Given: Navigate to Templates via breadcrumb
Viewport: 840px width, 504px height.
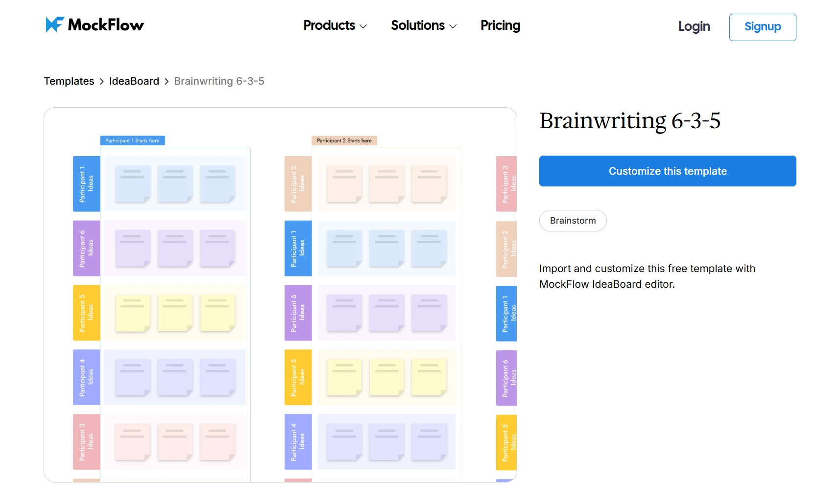Looking at the screenshot, I should click(69, 81).
